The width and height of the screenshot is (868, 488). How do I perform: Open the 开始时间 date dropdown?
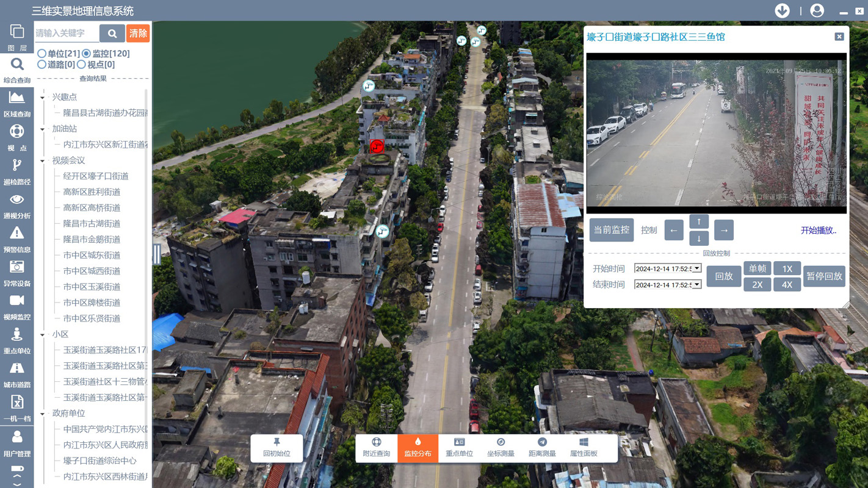click(696, 268)
